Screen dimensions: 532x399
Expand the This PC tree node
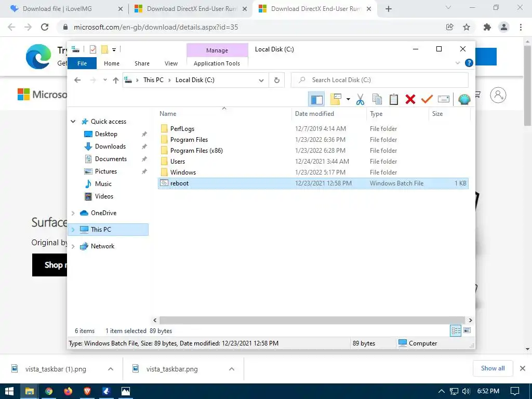pos(73,230)
